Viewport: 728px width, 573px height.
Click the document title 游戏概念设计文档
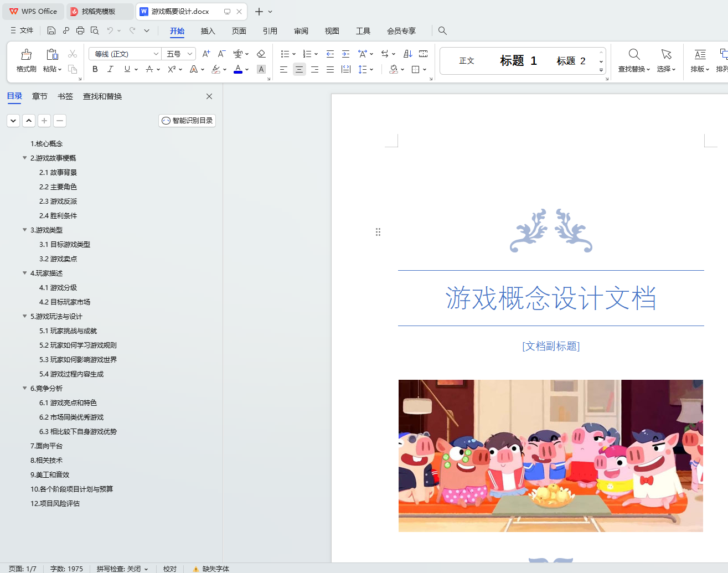coord(551,298)
